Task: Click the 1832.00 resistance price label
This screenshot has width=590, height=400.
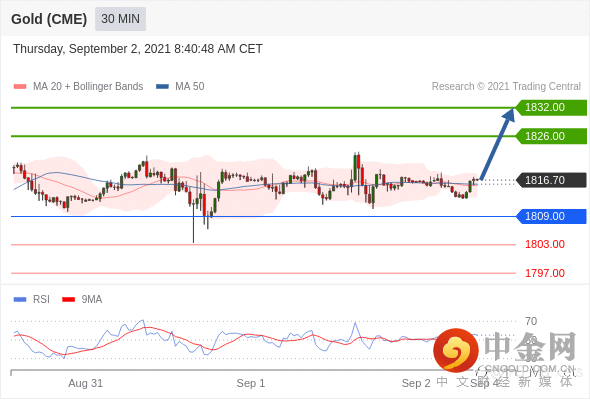Action: point(551,108)
